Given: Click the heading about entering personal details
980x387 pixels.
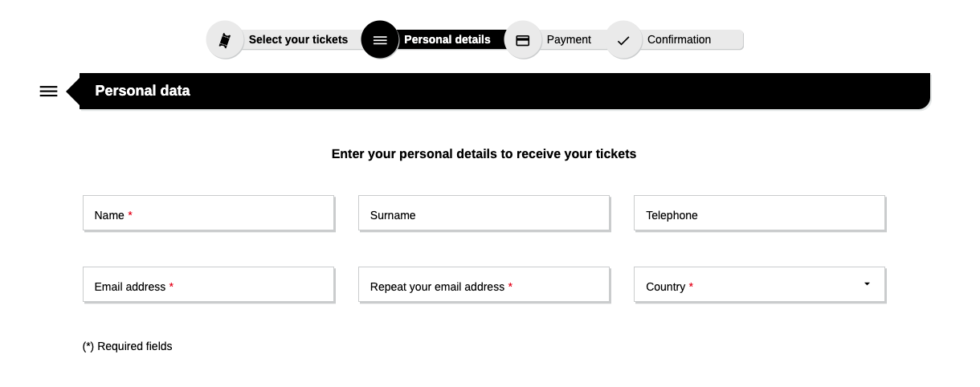Looking at the screenshot, I should (484, 153).
